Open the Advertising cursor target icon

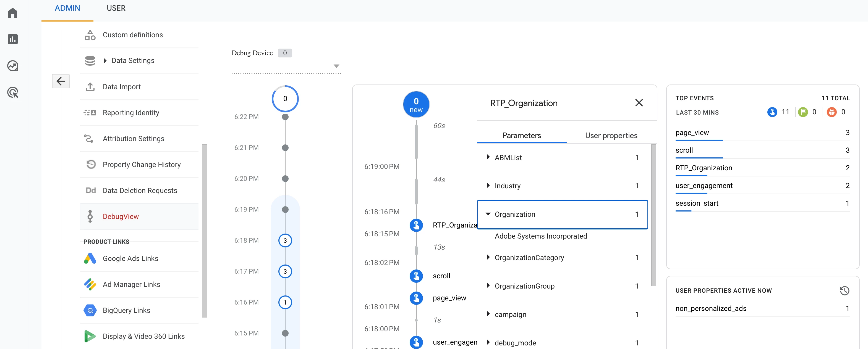click(x=13, y=92)
